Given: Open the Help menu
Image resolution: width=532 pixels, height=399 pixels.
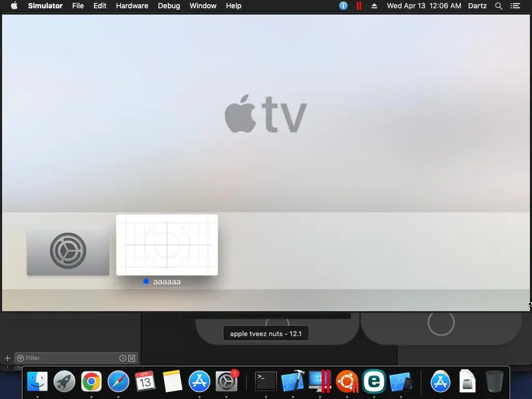Looking at the screenshot, I should pos(233,6).
